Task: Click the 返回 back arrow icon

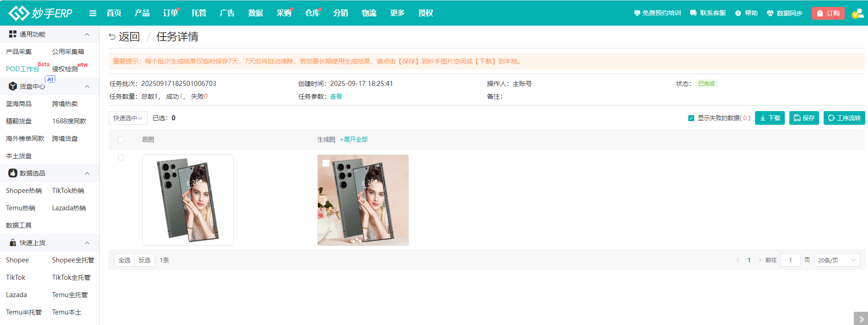Action: click(x=112, y=37)
